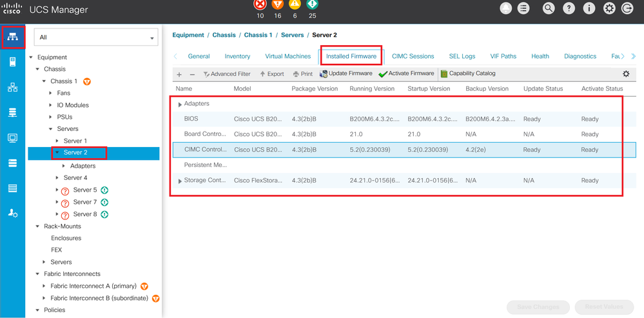Click the minus collapse-all icon
This screenshot has width=644, height=318.
[x=192, y=74]
